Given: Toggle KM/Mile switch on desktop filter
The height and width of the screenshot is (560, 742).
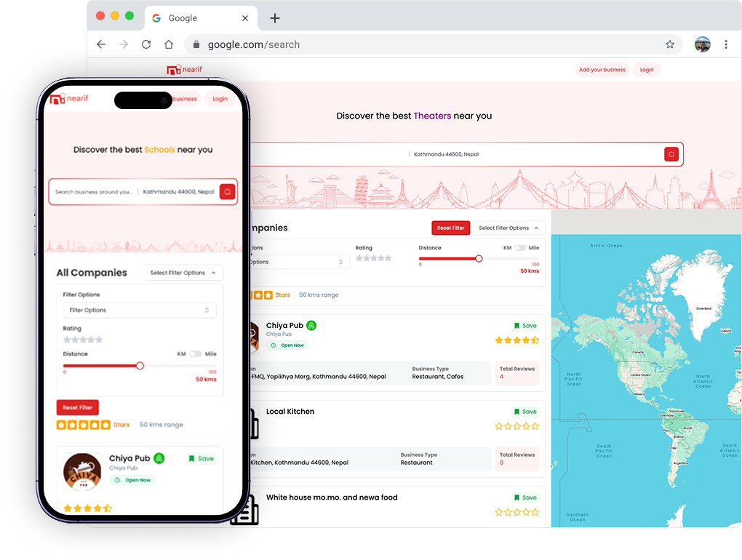Looking at the screenshot, I should 520,248.
